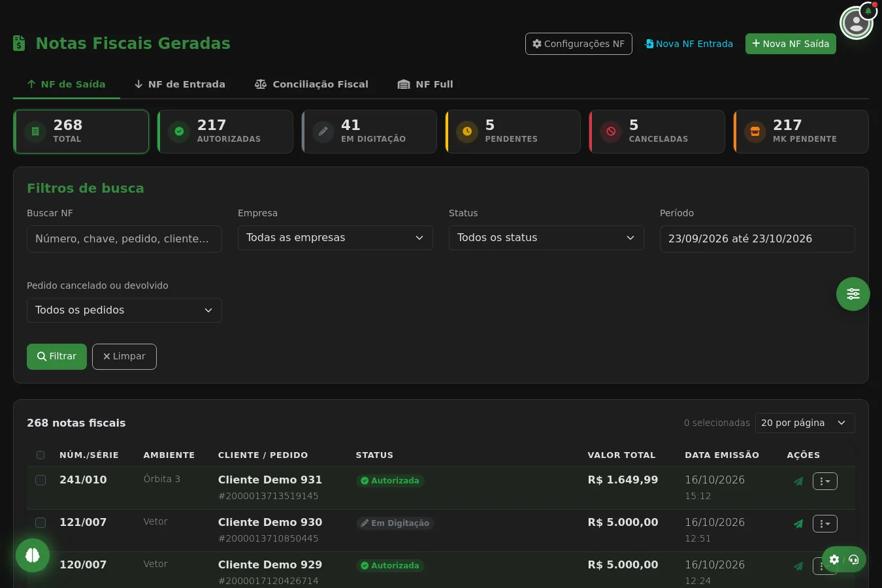Check the row checkbox for invoice 121/007
Image resolution: width=882 pixels, height=588 pixels.
pyautogui.click(x=41, y=523)
